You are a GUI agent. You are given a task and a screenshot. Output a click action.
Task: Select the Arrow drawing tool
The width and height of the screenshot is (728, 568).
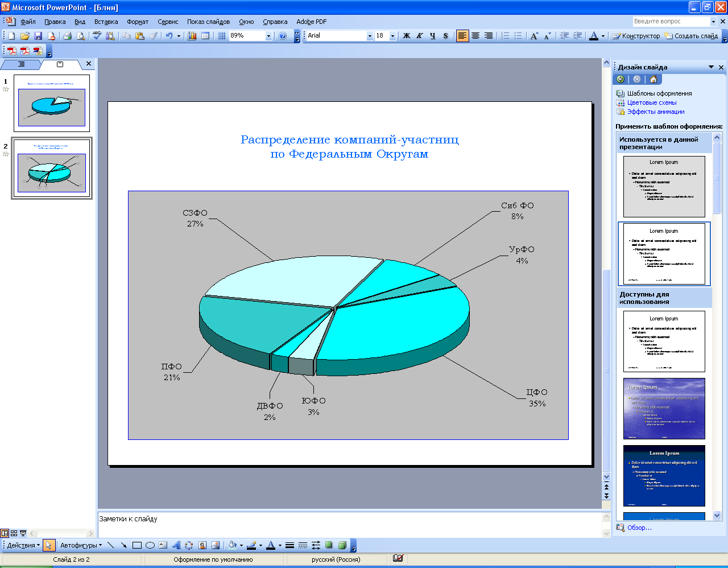tap(124, 545)
